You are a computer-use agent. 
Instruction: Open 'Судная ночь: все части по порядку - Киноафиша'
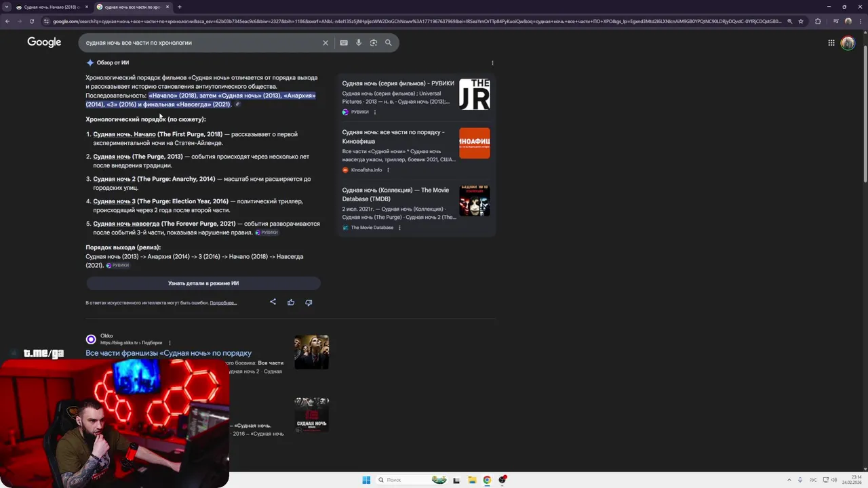(x=393, y=136)
